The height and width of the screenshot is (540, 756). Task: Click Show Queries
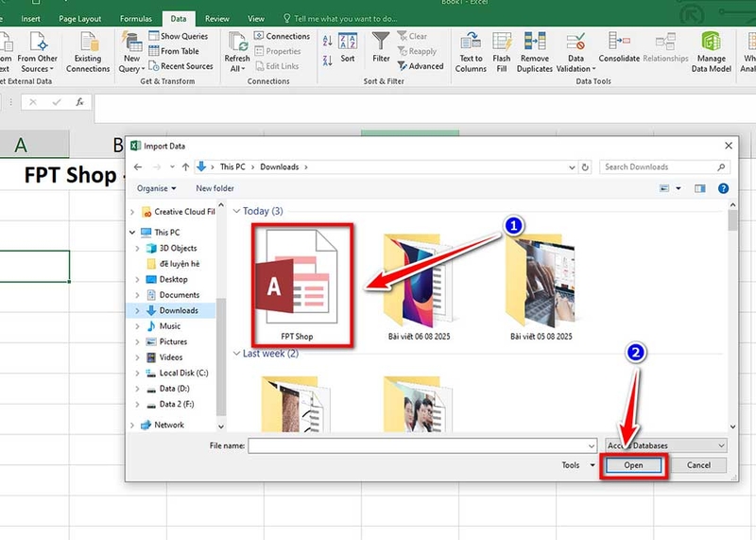179,36
